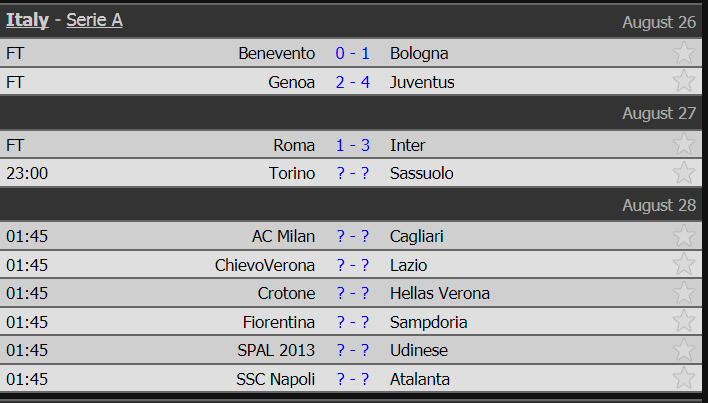Select the Inter team name
The image size is (708, 403).
(407, 145)
